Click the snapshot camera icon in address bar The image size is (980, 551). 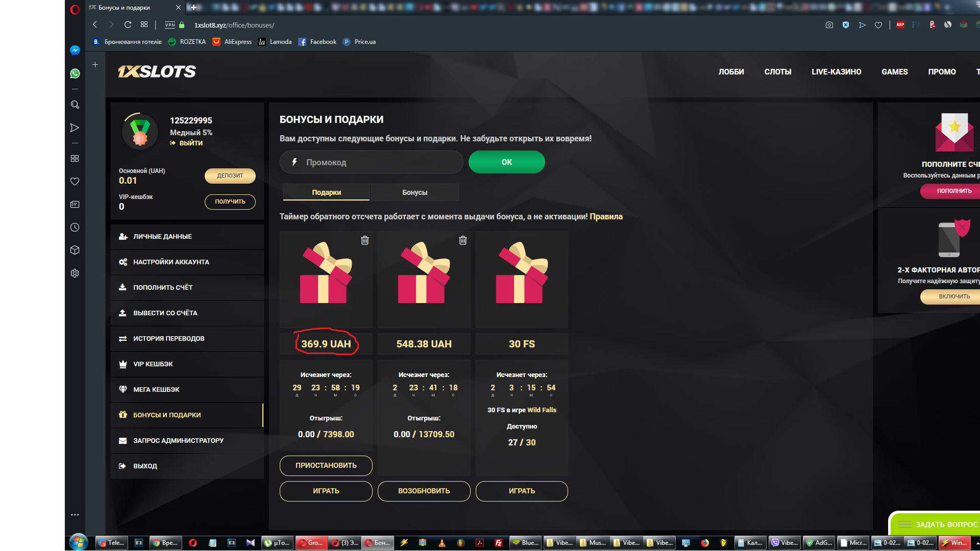pos(829,25)
